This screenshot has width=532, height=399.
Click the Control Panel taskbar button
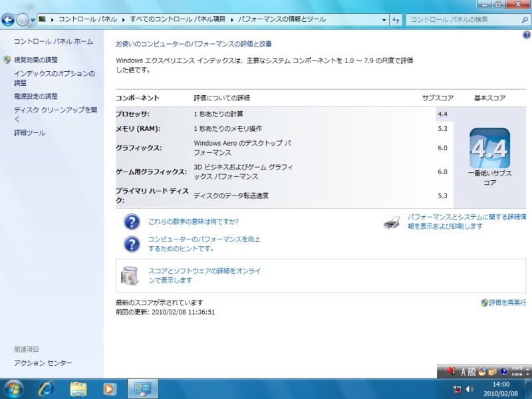[142, 389]
